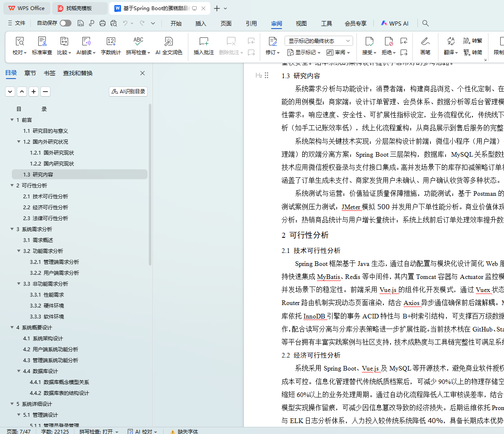Toggle the 自动保存 autosave switch
Screen dimensions: 504x434
(65, 23)
